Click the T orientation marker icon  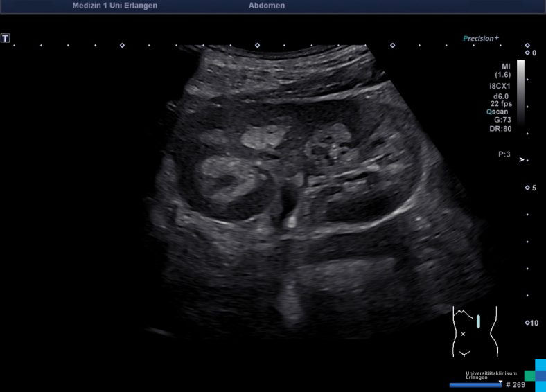point(6,38)
